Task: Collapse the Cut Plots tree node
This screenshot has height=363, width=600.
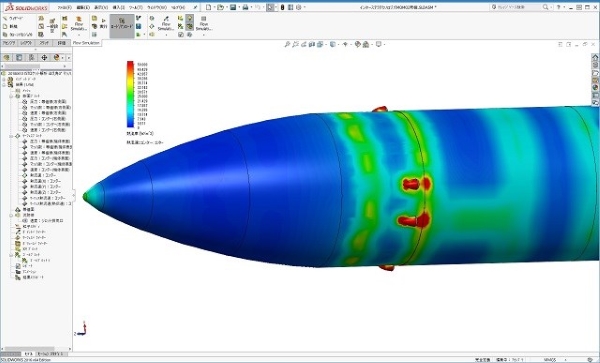Action: [11, 96]
